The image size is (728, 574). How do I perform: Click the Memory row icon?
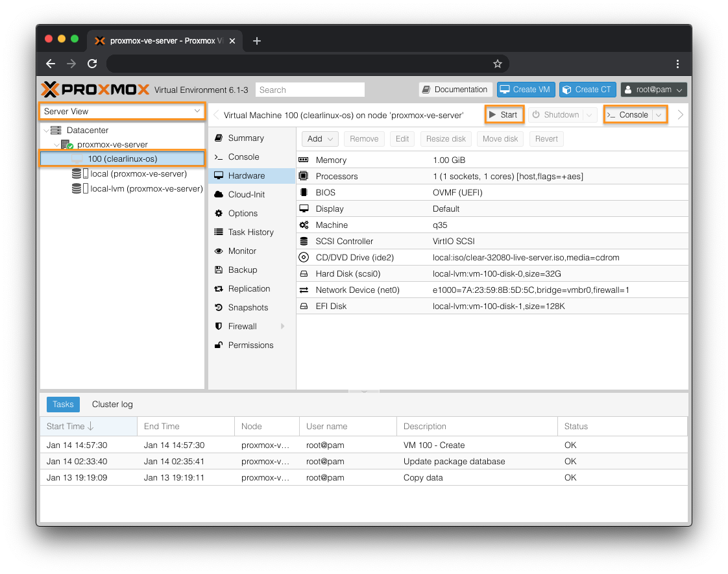tap(303, 160)
